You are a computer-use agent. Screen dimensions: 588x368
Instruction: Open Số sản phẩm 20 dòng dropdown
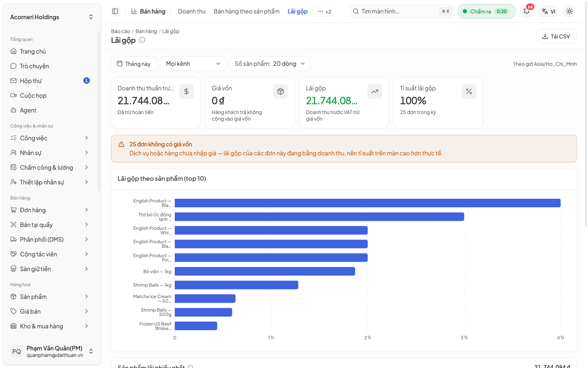click(x=270, y=64)
